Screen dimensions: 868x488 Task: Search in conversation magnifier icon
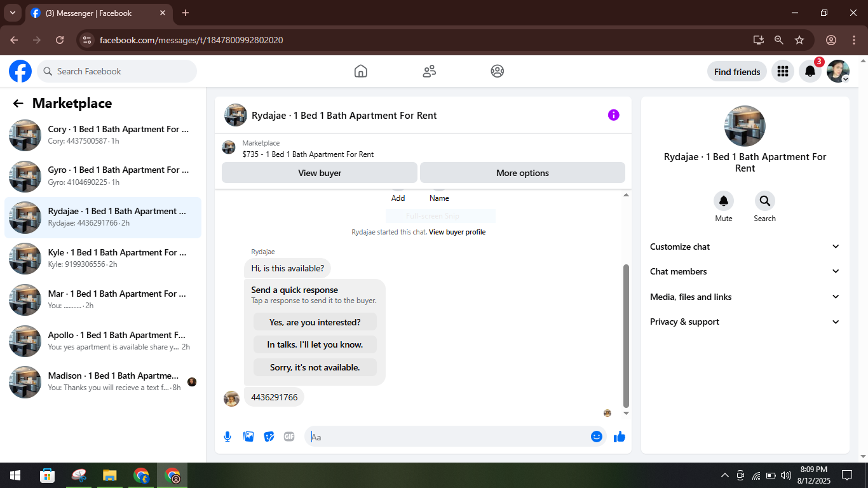click(764, 201)
